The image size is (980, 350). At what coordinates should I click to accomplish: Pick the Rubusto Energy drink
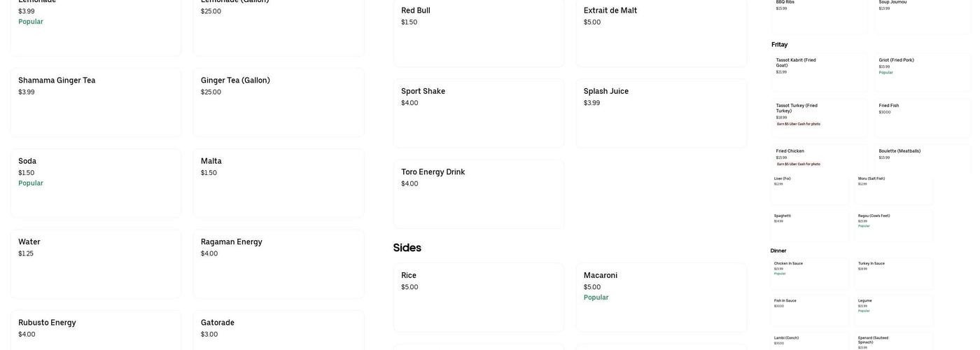95,329
